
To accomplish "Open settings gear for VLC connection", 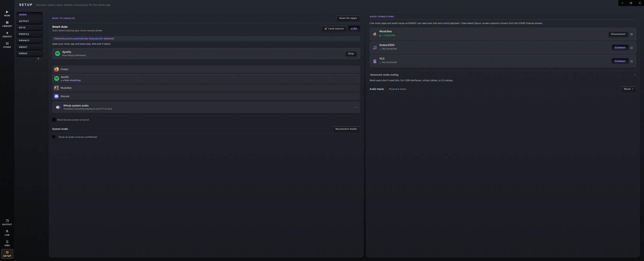I will point(632,61).
